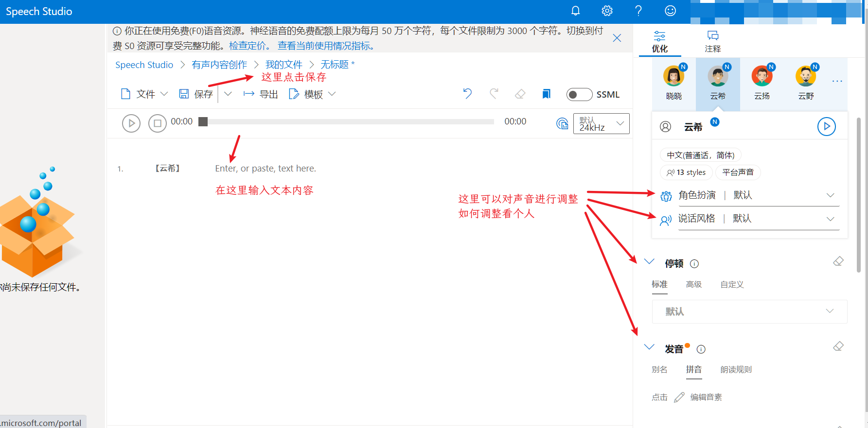
Task: Select the 标准 pause tab
Action: point(659,285)
